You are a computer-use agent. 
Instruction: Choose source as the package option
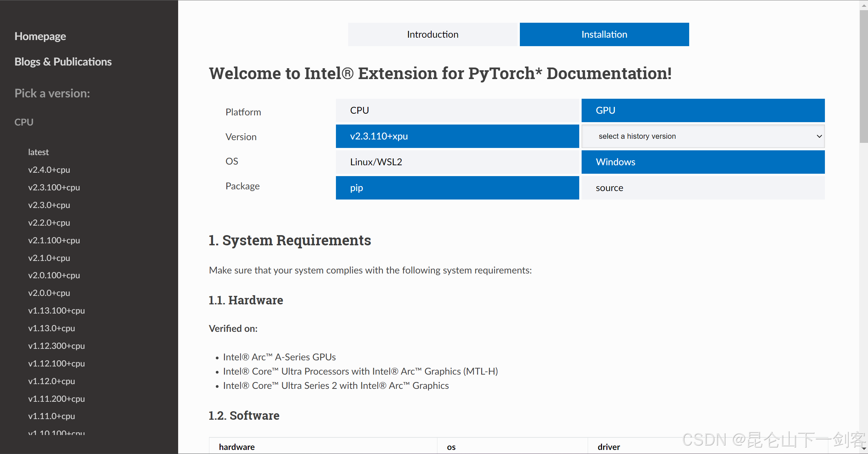702,188
